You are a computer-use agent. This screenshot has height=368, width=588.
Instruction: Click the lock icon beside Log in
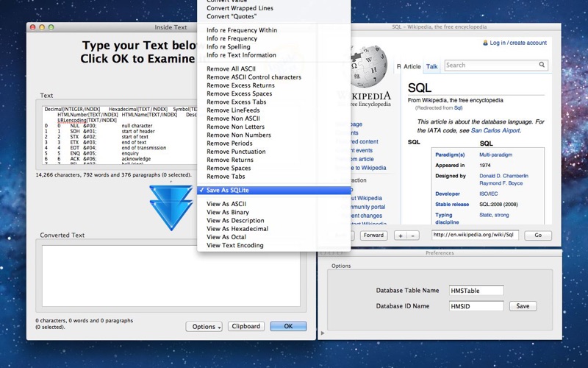click(485, 43)
